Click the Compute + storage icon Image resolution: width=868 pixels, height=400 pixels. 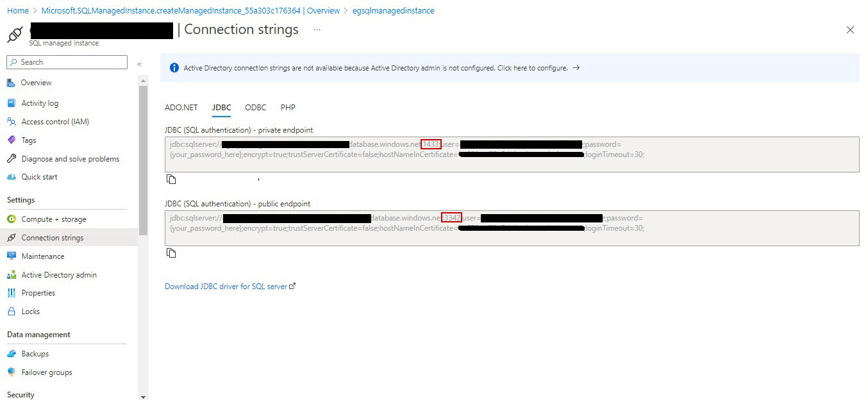(11, 219)
